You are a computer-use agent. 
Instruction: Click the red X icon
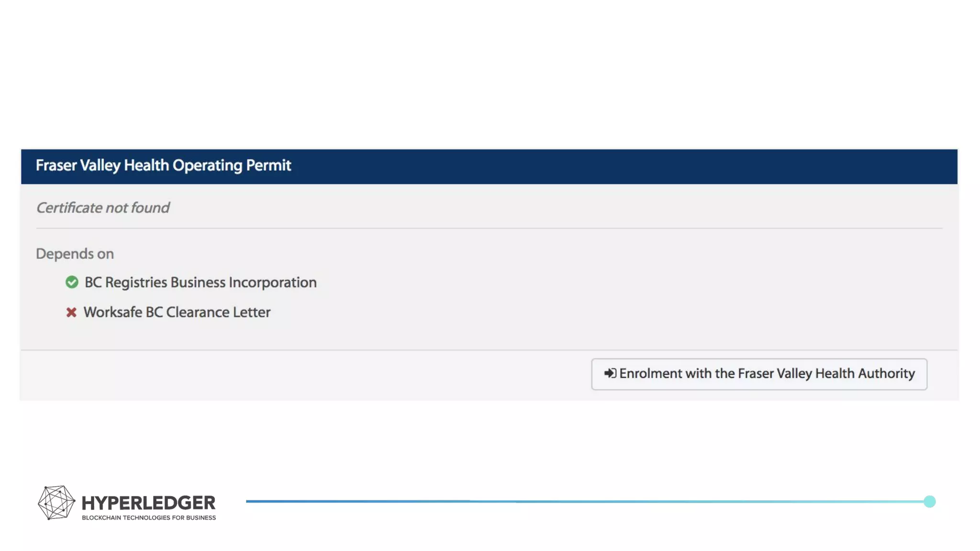pos(71,312)
